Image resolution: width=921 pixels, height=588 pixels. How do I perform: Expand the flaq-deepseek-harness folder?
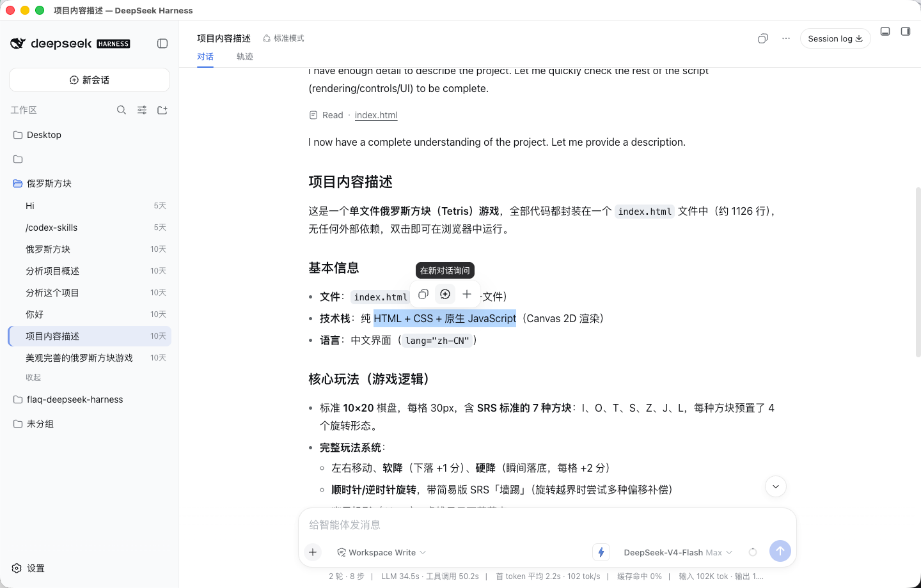tap(90, 399)
